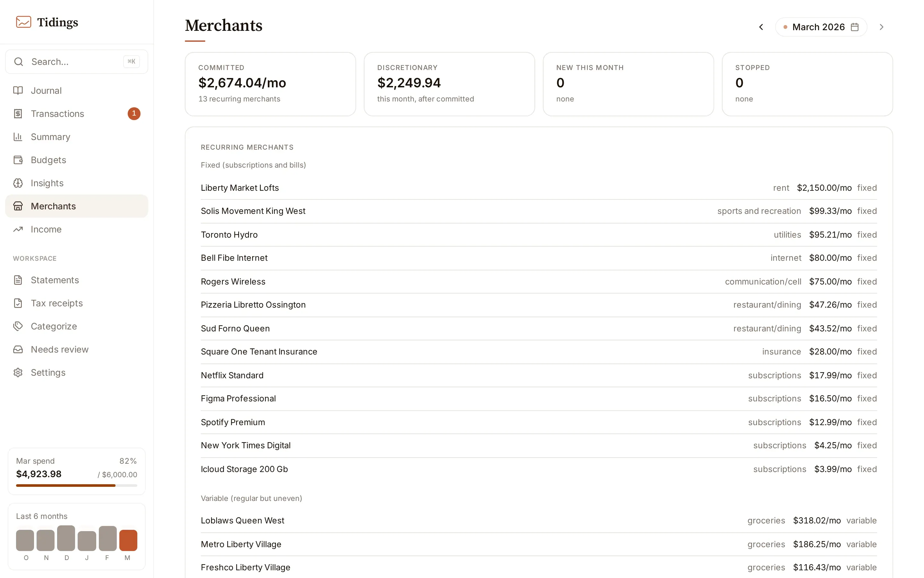The image size is (924, 578).
Task: Go to the Categorize page
Action: click(77, 327)
